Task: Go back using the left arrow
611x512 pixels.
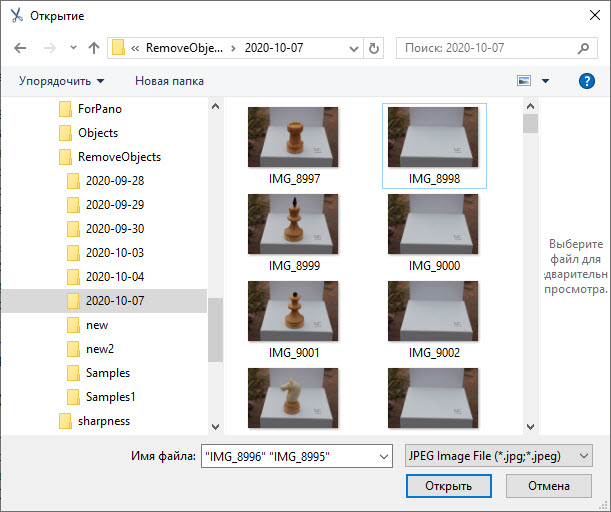Action: (x=20, y=48)
